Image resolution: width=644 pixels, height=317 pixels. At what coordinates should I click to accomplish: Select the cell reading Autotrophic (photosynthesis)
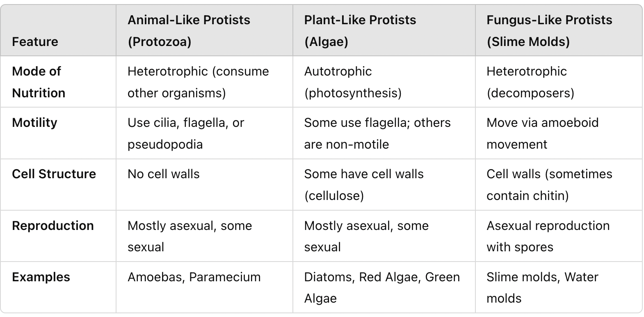click(353, 82)
